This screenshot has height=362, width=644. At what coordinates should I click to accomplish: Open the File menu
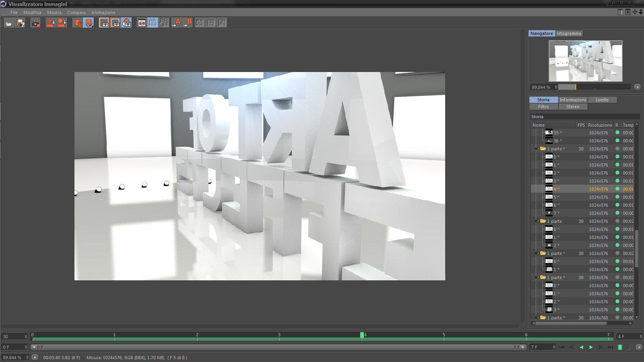tap(14, 12)
